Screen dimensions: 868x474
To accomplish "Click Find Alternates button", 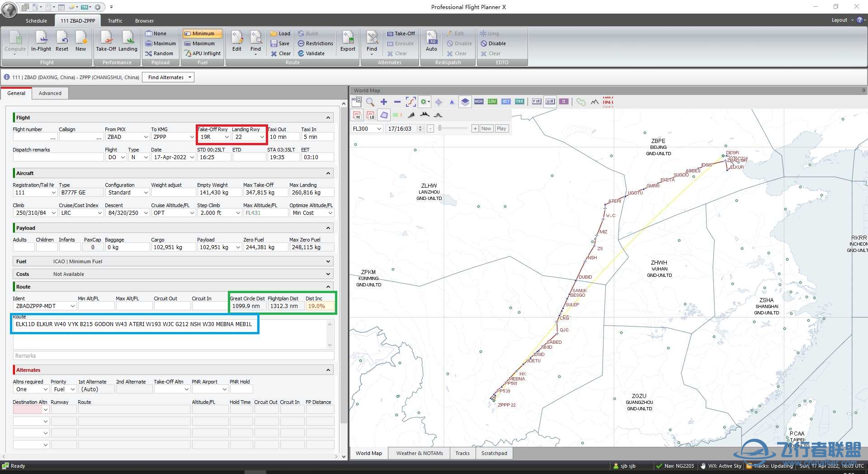I will click(166, 77).
